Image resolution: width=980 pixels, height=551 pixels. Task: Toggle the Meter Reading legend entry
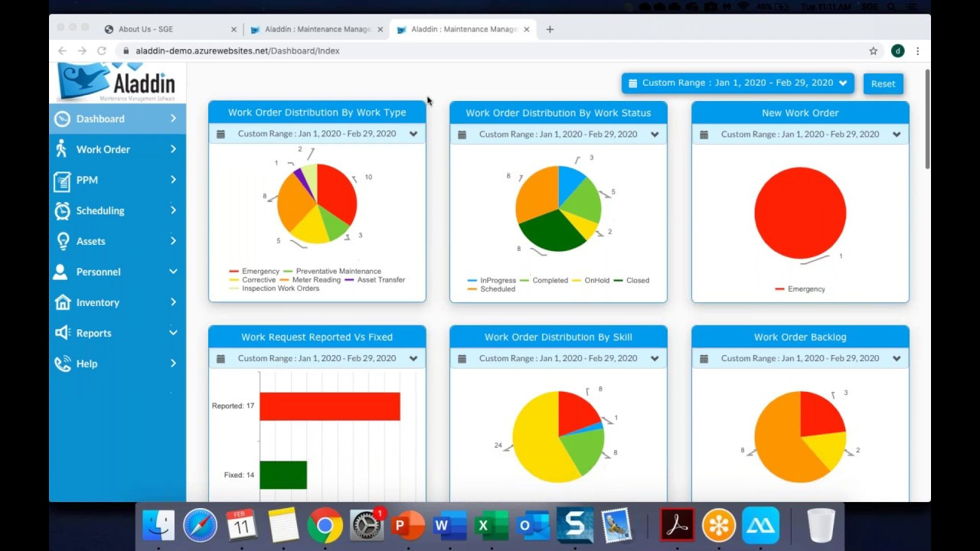tap(310, 280)
